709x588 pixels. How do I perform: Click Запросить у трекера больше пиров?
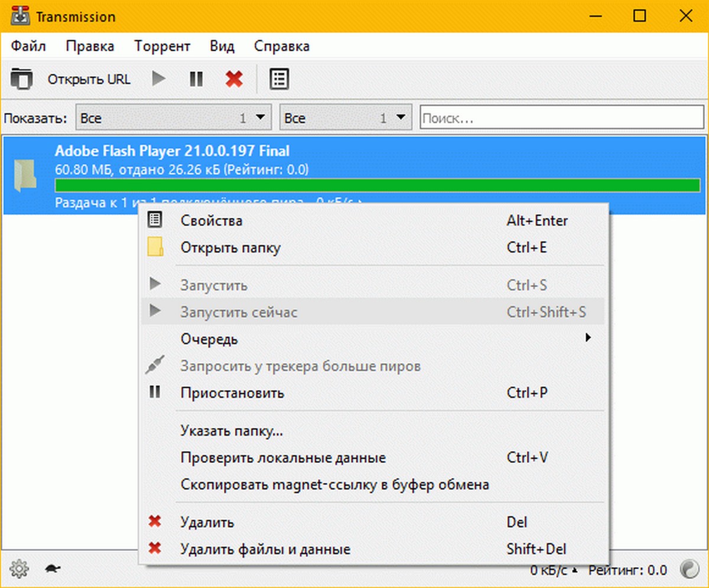(x=373, y=366)
